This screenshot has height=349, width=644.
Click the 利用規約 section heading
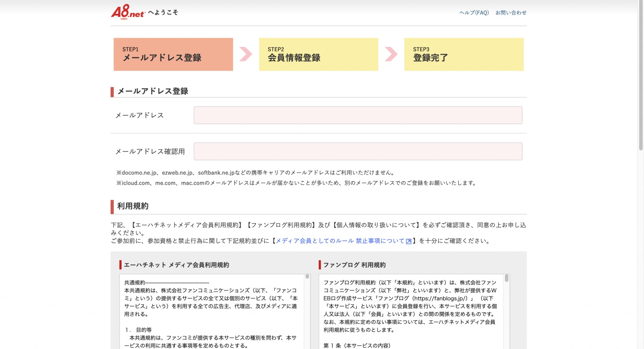133,206
